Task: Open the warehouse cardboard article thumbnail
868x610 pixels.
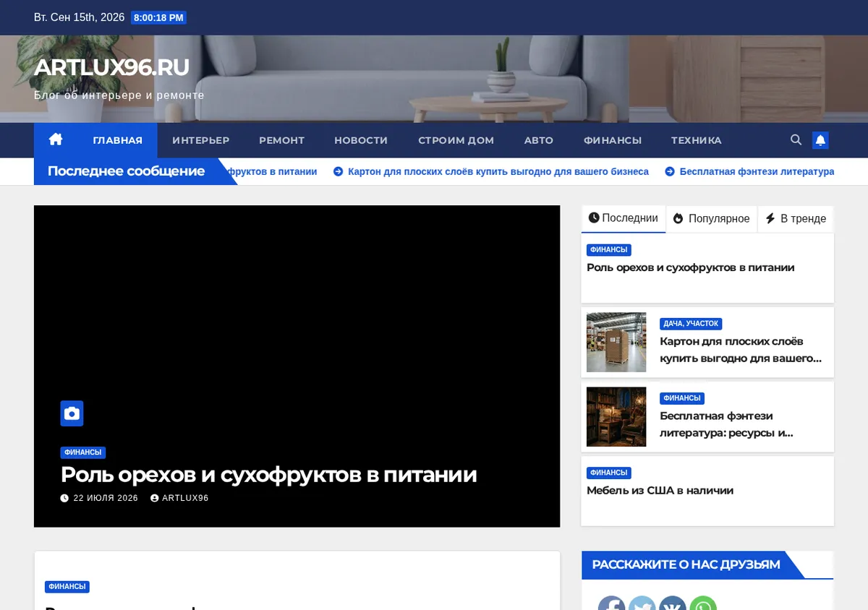Action: click(616, 342)
